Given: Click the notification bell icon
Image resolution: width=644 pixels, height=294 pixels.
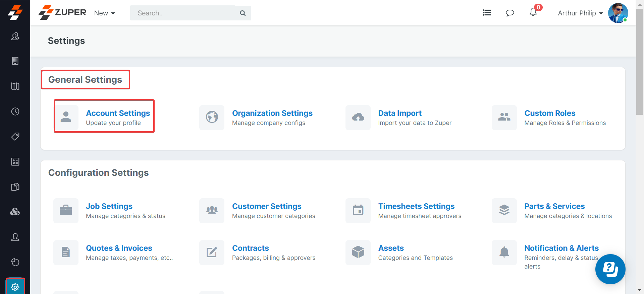Looking at the screenshot, I should point(533,13).
